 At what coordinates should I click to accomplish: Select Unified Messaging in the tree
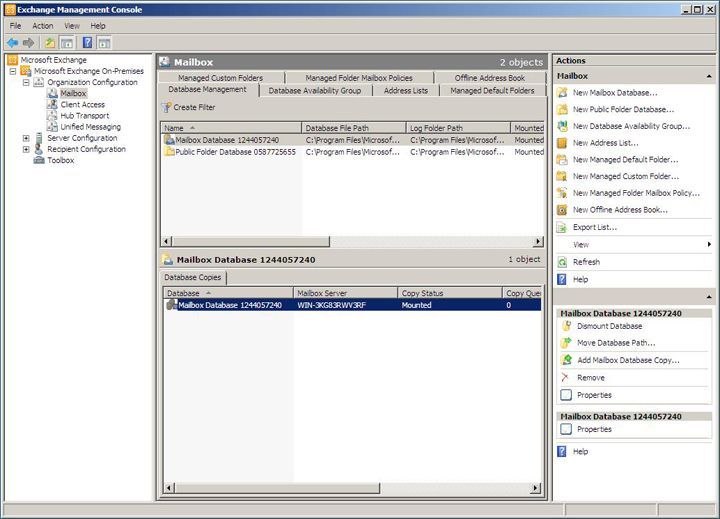point(90,127)
